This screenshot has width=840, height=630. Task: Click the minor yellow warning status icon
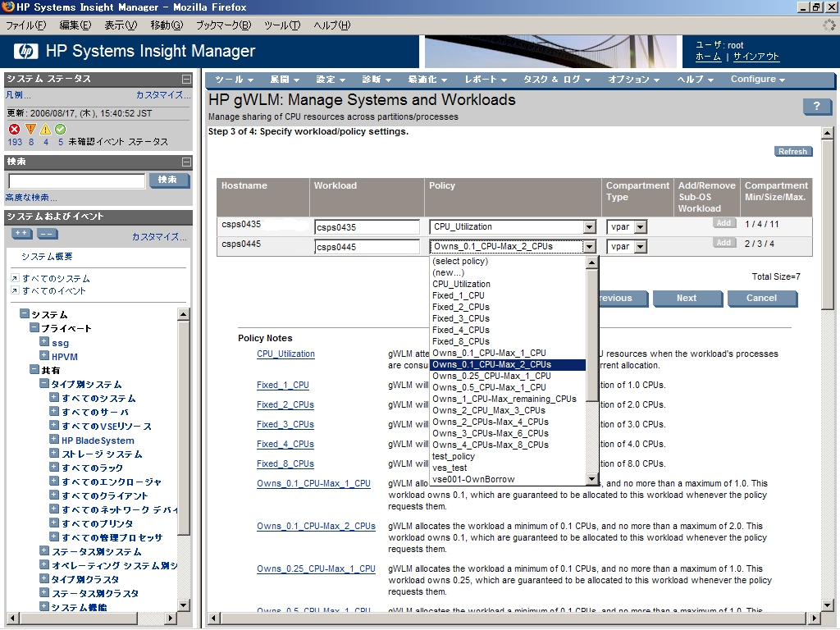(x=46, y=129)
